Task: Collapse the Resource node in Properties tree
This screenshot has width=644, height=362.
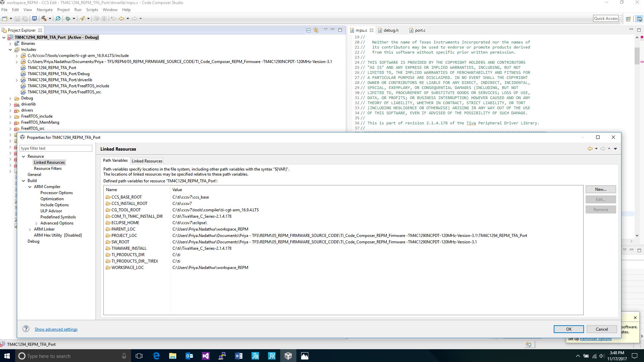Action: [x=24, y=156]
